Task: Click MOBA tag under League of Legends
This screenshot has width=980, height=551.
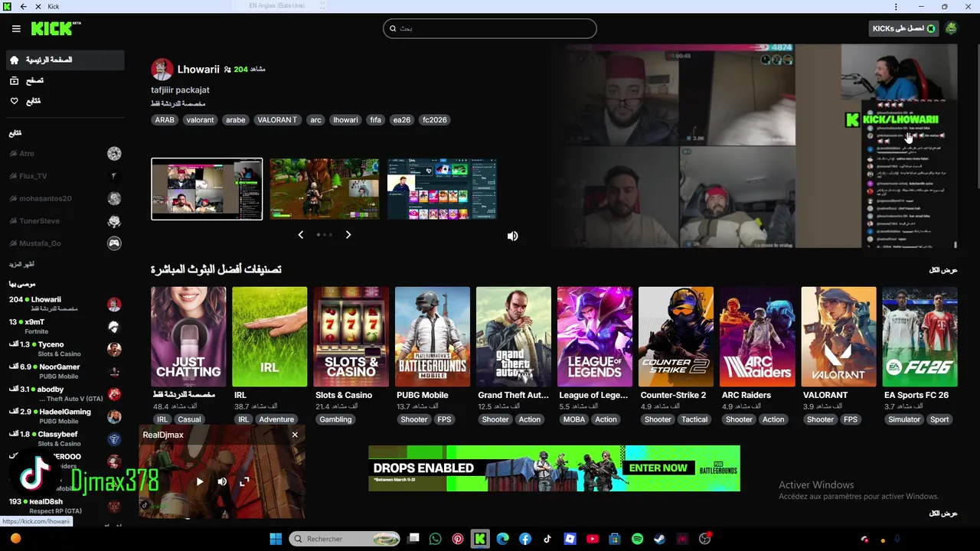Action: pos(573,419)
